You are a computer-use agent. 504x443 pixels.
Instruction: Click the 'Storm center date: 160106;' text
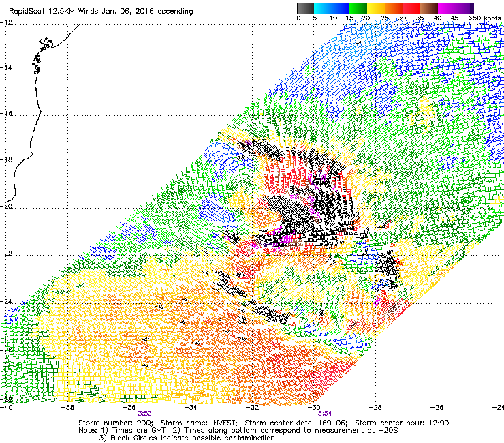click(296, 423)
